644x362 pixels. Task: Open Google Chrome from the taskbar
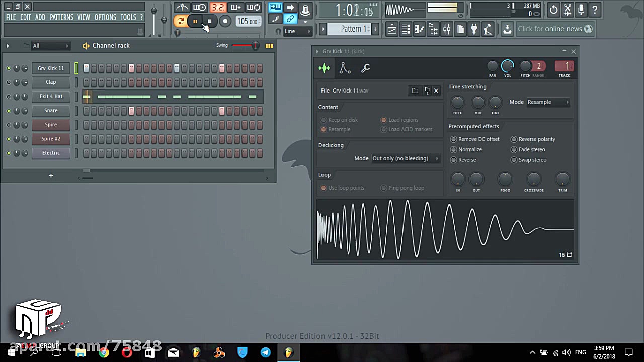(104, 352)
